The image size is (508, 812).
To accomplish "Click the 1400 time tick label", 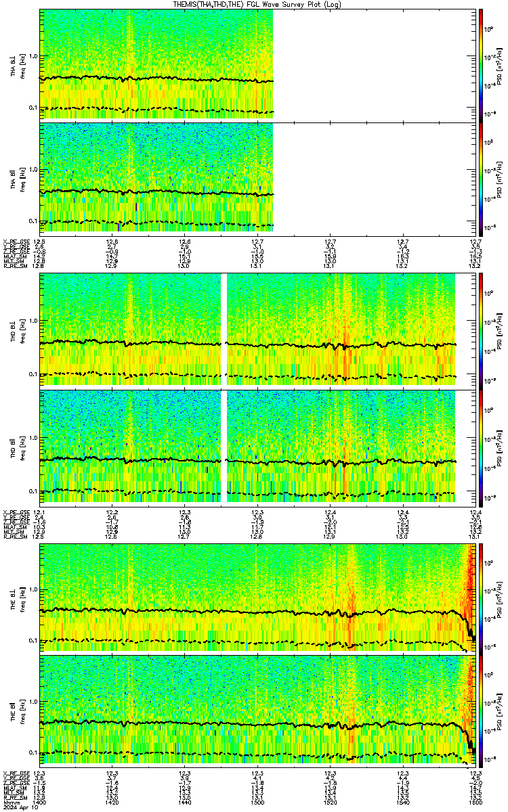I will pos(39,803).
